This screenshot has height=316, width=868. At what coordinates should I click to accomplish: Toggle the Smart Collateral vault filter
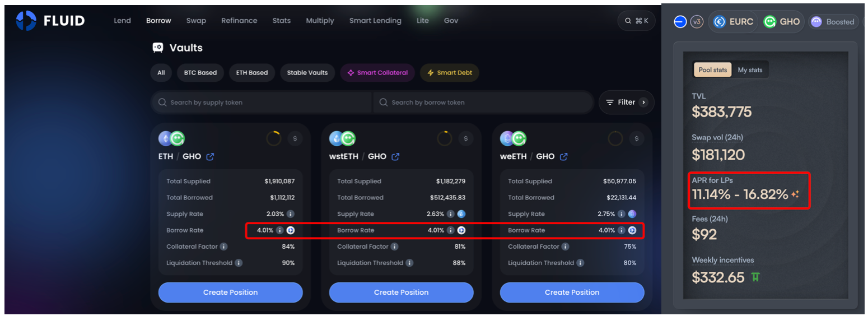coord(377,73)
